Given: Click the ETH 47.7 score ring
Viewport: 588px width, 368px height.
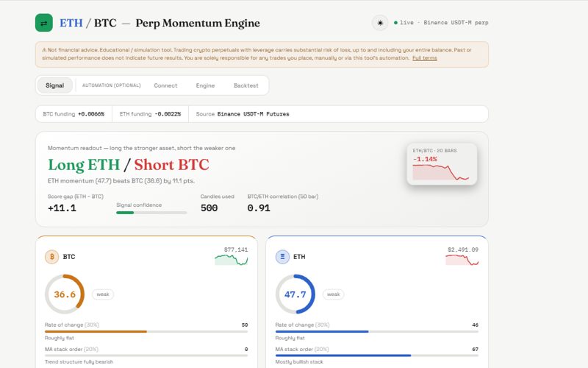Looking at the screenshot, I should (x=295, y=294).
